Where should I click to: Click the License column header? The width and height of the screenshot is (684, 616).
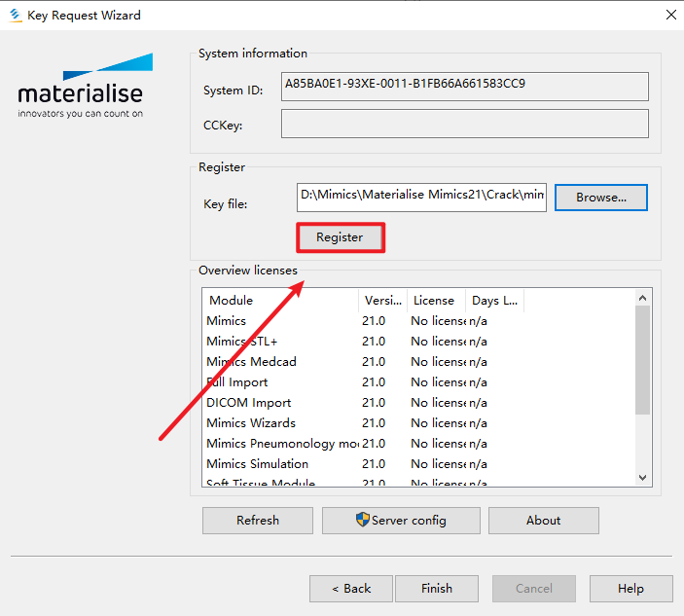[x=434, y=300]
